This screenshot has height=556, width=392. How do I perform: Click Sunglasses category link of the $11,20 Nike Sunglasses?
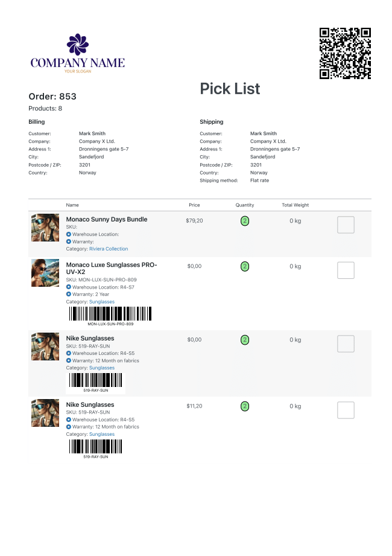click(x=102, y=434)
